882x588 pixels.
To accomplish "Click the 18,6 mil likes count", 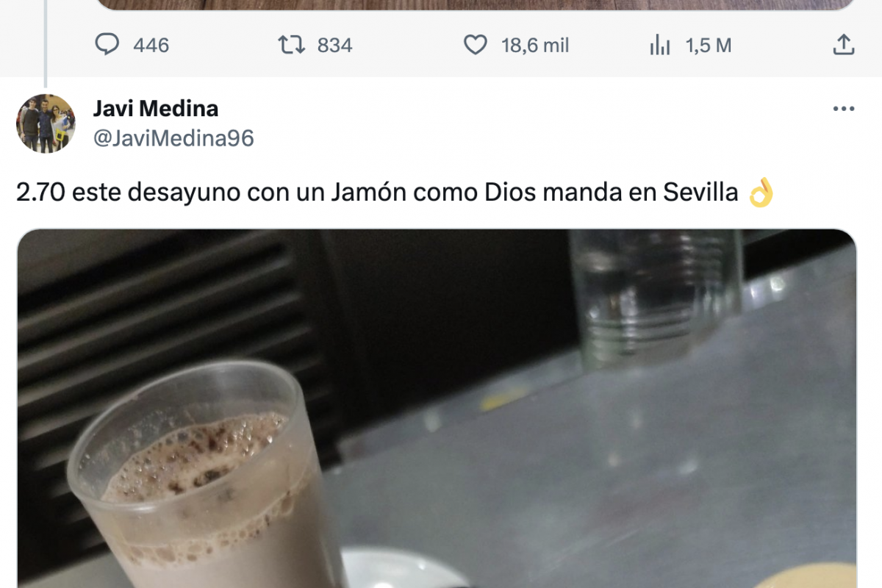I will 535,46.
